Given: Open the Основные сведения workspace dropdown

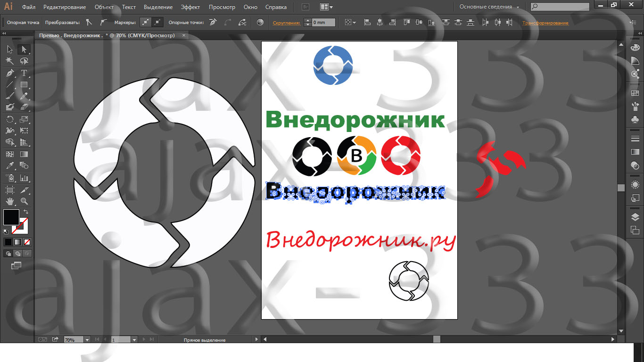Looking at the screenshot, I should (x=489, y=7).
